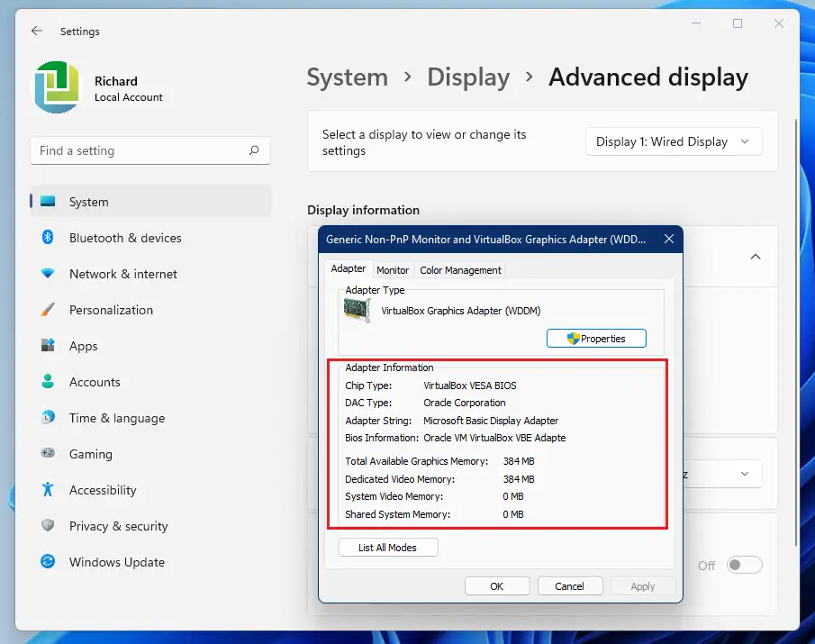
Task: Click the VirtualBox Graphics Adapter (WDDM) name
Action: click(461, 311)
